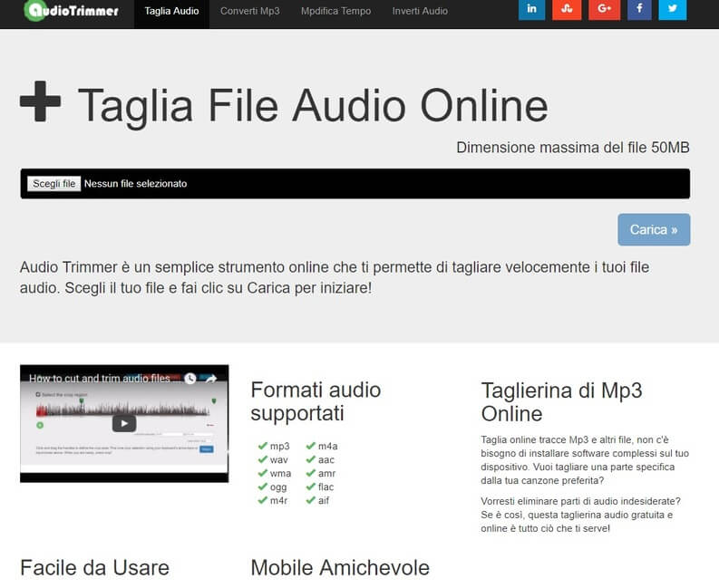This screenshot has height=588, width=719.
Task: Click the Formati audio supportati heading
Action: coord(316,401)
